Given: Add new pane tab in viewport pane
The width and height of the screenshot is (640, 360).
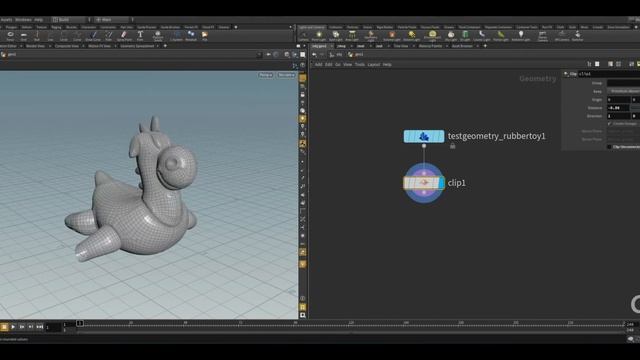Looking at the screenshot, I should pyautogui.click(x=165, y=46).
